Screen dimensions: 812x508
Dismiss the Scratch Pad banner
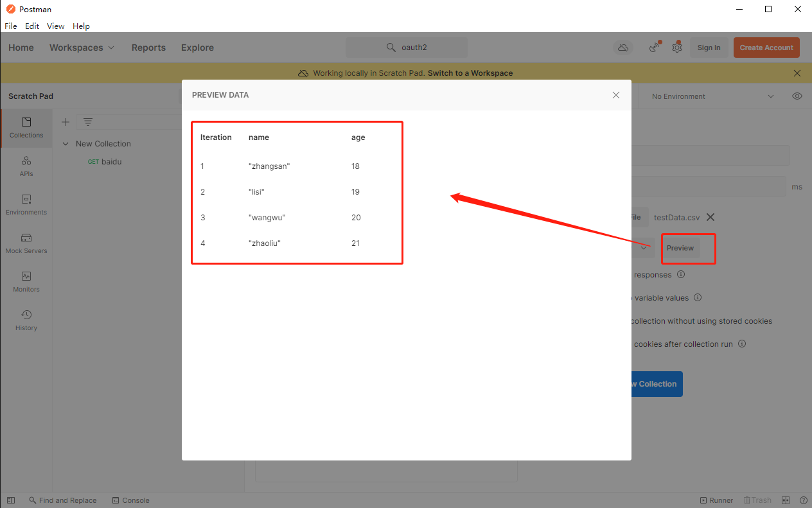click(797, 73)
